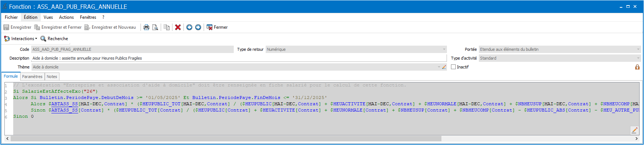
Task: Click the 'Sinon 0' formula line
Action: [23, 116]
